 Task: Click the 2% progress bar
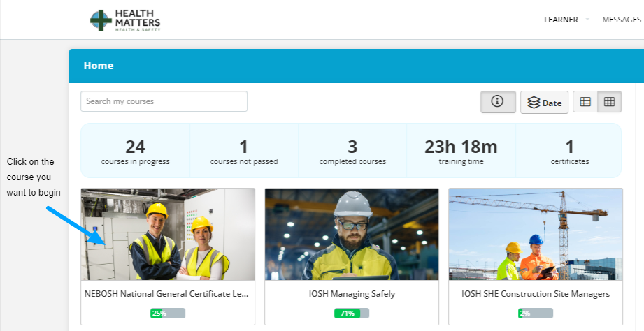[x=536, y=314]
